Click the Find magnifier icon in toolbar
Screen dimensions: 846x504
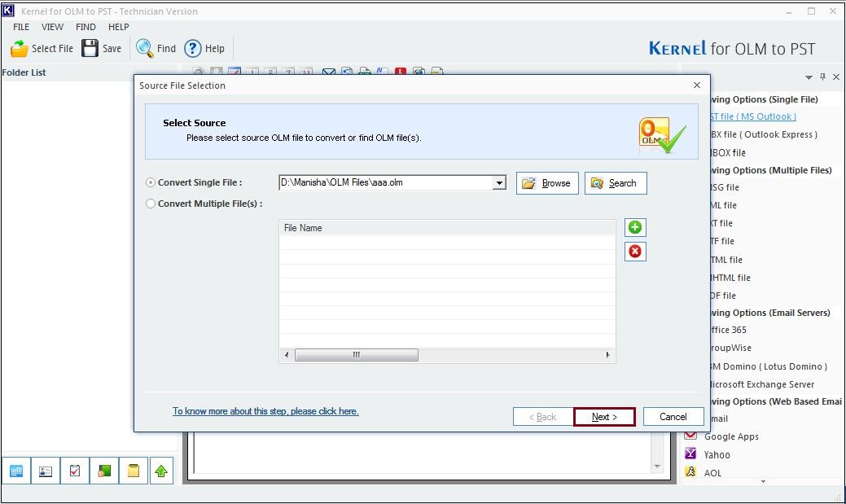pyautogui.click(x=144, y=48)
